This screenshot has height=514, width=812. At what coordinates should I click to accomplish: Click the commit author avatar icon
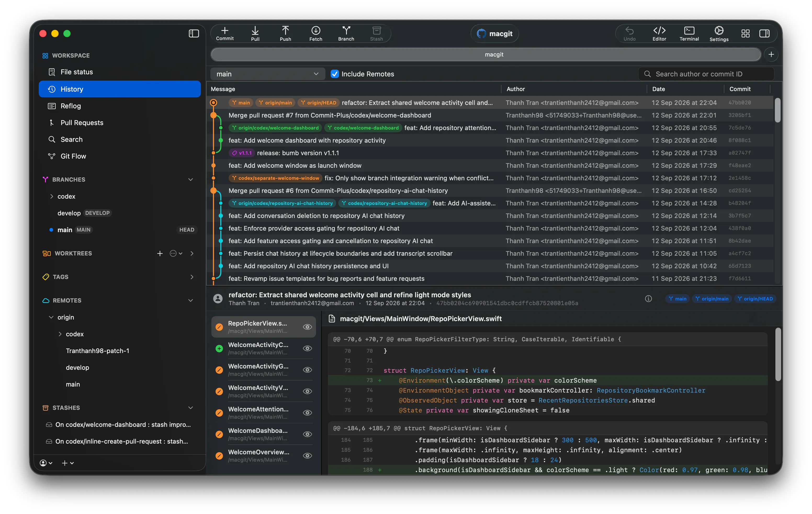pyautogui.click(x=218, y=299)
